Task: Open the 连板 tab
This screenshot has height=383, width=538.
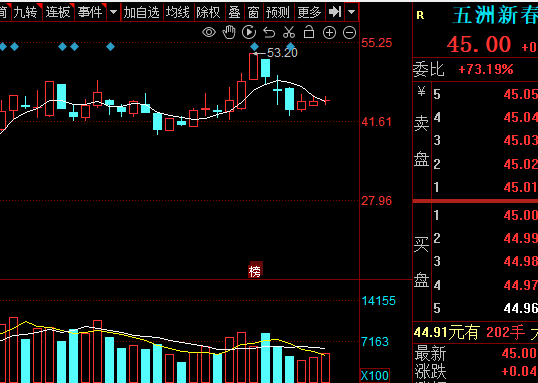Action: coord(59,13)
